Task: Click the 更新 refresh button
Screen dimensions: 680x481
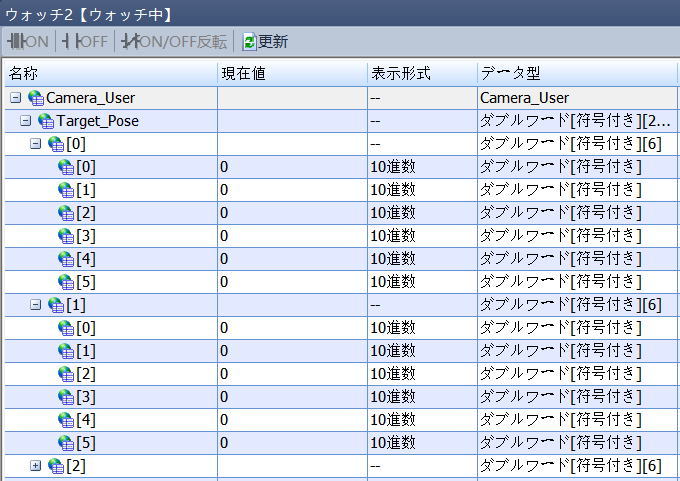Action: 265,41
